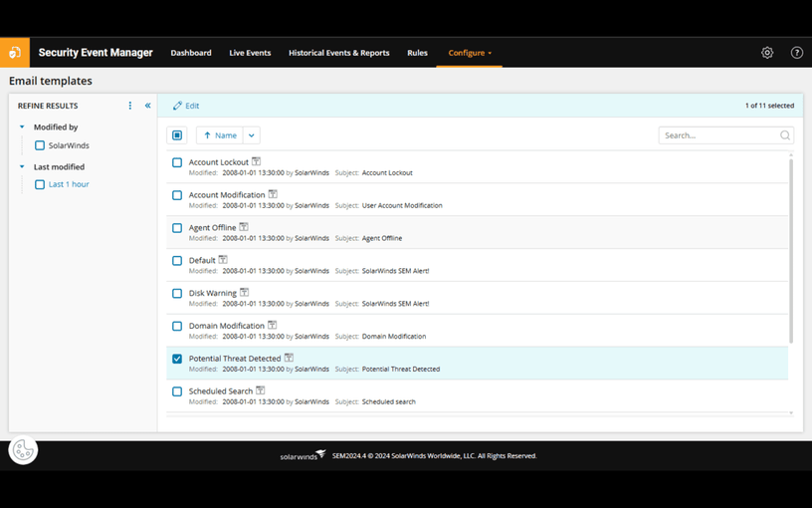Open the sort-by dropdown arrow
This screenshot has height=508, width=812.
point(251,135)
